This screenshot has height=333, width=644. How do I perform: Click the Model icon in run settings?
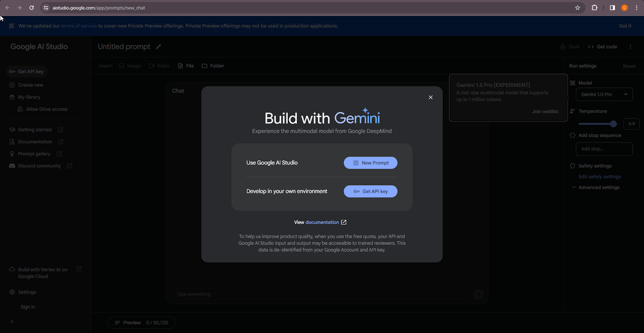click(x=573, y=83)
